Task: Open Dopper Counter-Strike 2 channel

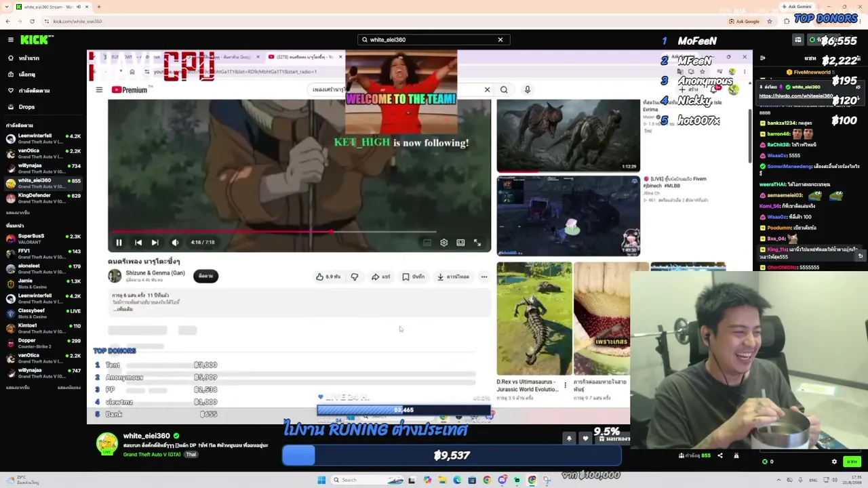Action: click(x=43, y=343)
